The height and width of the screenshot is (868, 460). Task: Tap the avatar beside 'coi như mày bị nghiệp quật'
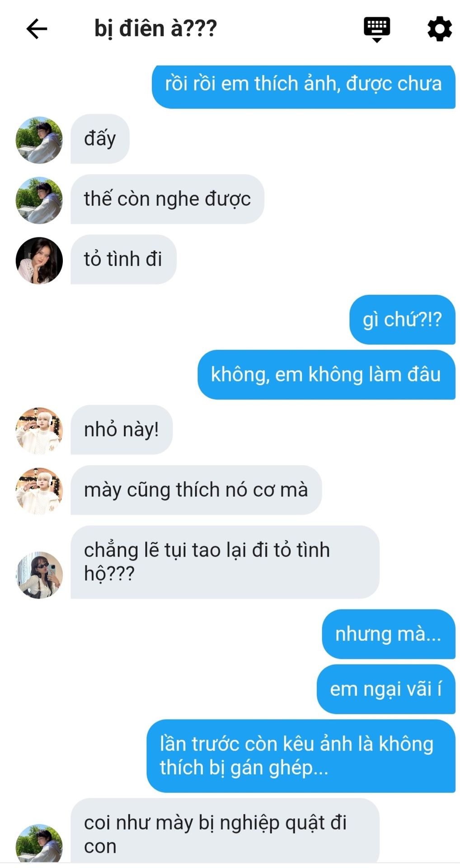click(39, 844)
